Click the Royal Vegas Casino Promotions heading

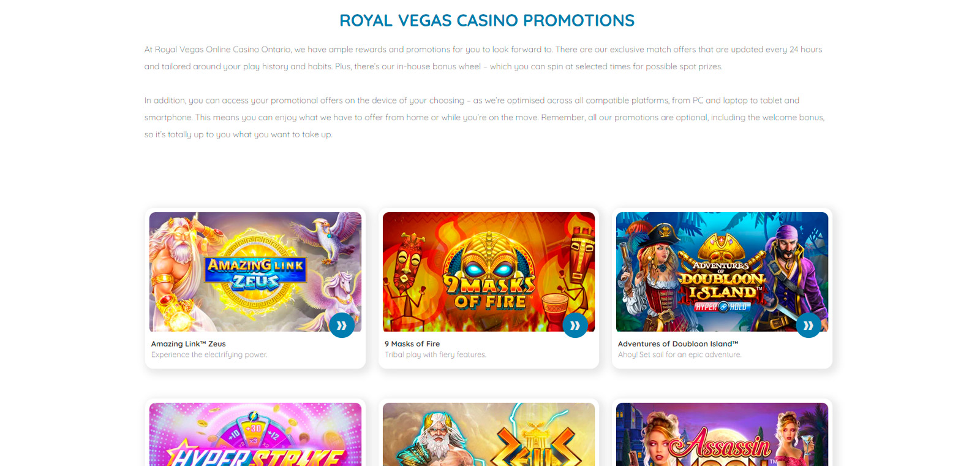[x=487, y=20]
